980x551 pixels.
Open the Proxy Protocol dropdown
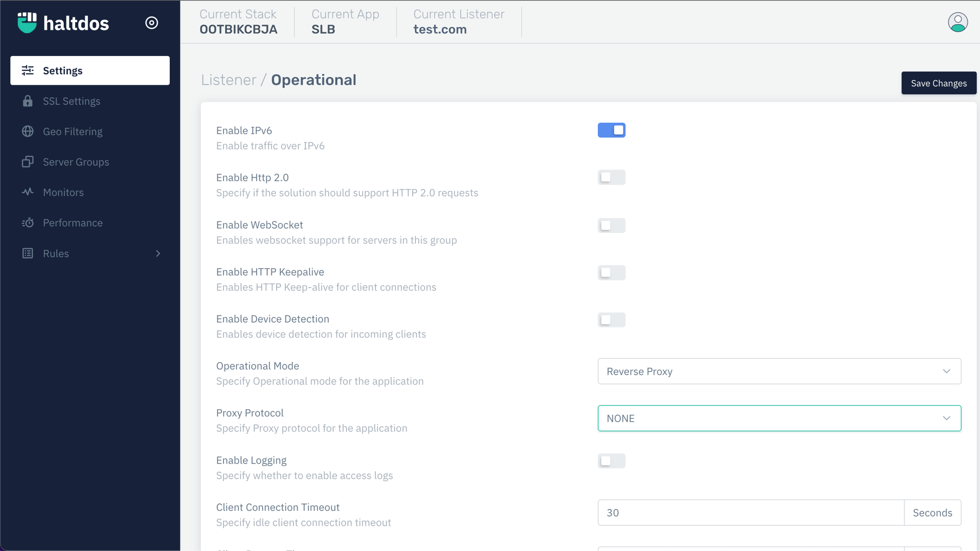[779, 418]
